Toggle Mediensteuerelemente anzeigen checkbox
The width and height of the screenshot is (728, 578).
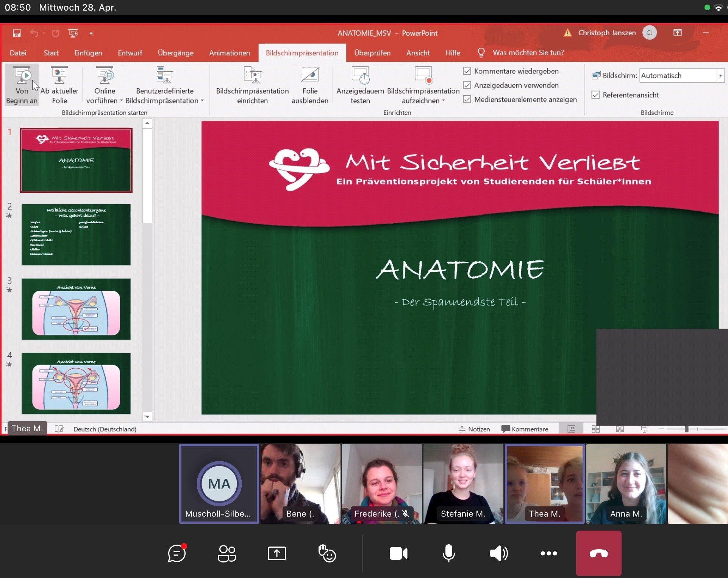point(467,99)
